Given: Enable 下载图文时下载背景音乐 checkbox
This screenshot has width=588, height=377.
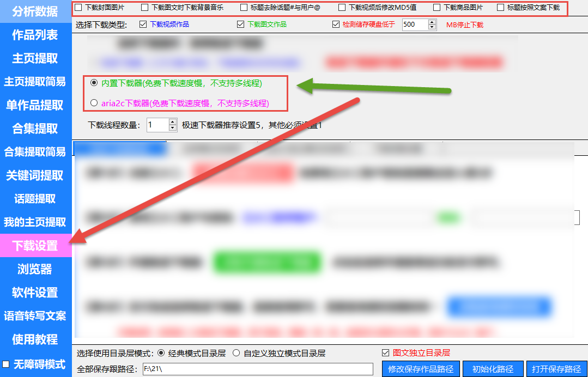Looking at the screenshot, I should (x=145, y=8).
